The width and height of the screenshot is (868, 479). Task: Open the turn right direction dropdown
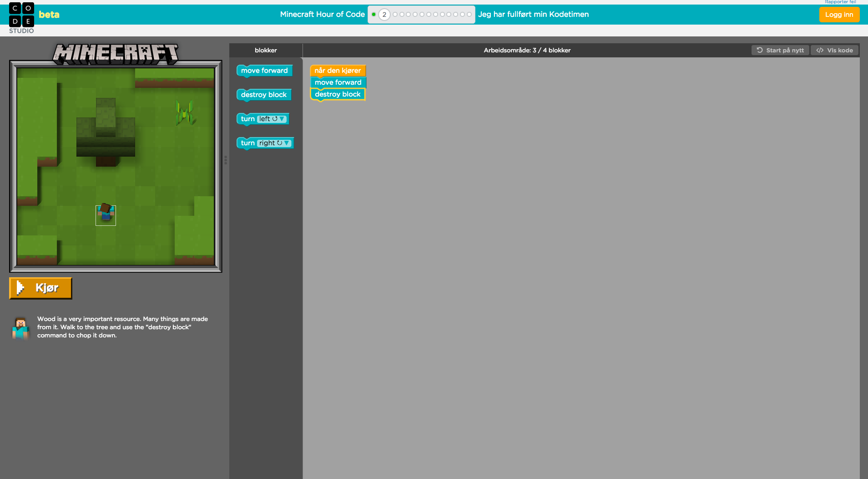(x=275, y=143)
